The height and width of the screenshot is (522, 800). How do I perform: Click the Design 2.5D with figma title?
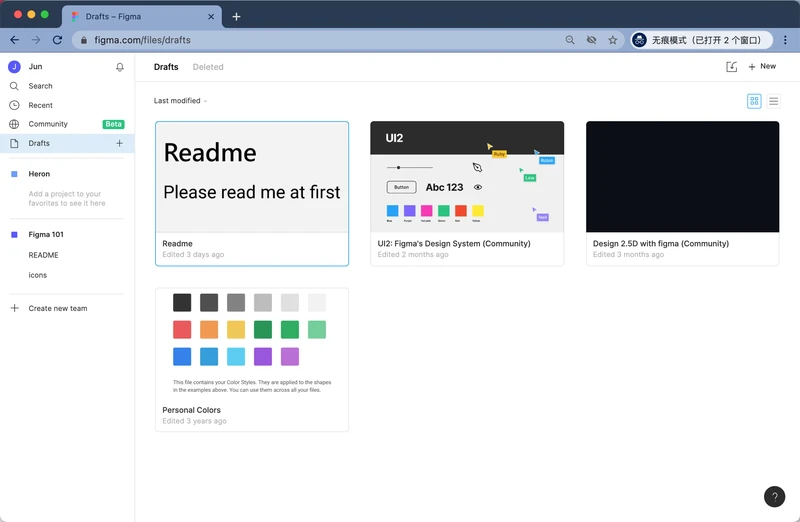(x=661, y=244)
